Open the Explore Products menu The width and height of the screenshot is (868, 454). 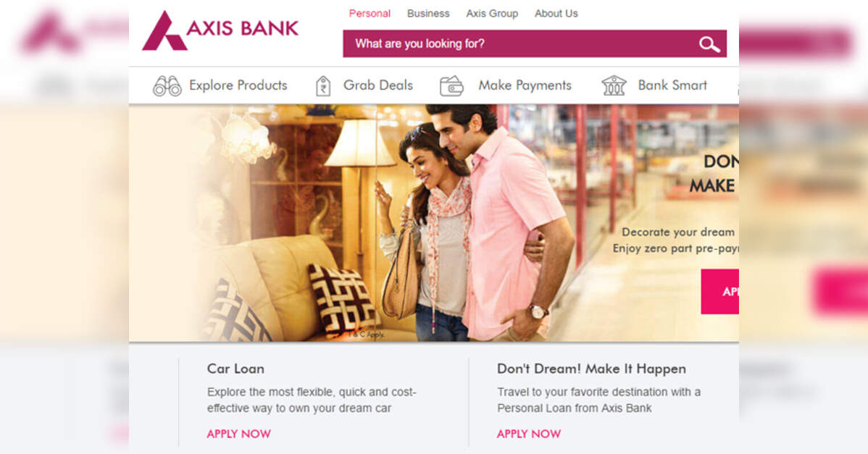click(x=238, y=85)
